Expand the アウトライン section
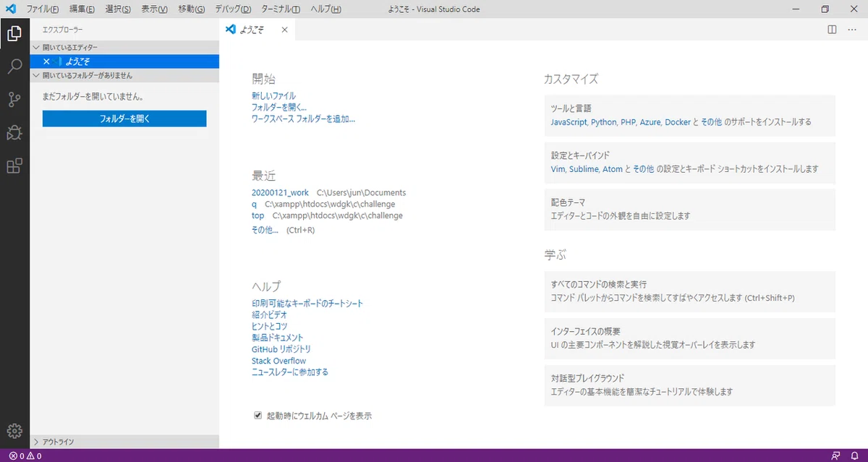 click(124, 441)
